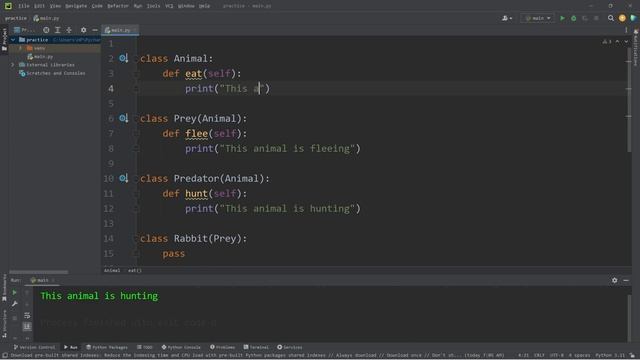Open the Refactor menu

click(x=118, y=6)
